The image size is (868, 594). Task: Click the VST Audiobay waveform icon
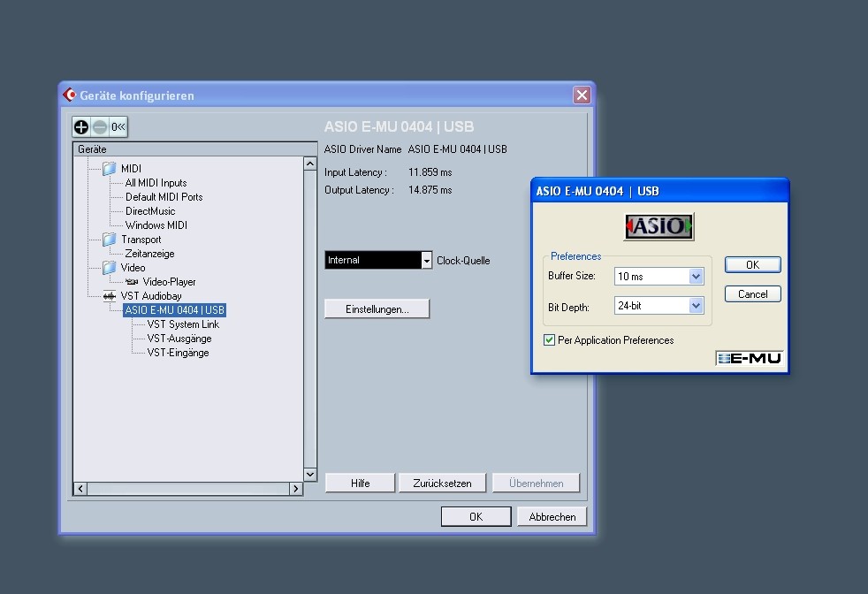(109, 296)
